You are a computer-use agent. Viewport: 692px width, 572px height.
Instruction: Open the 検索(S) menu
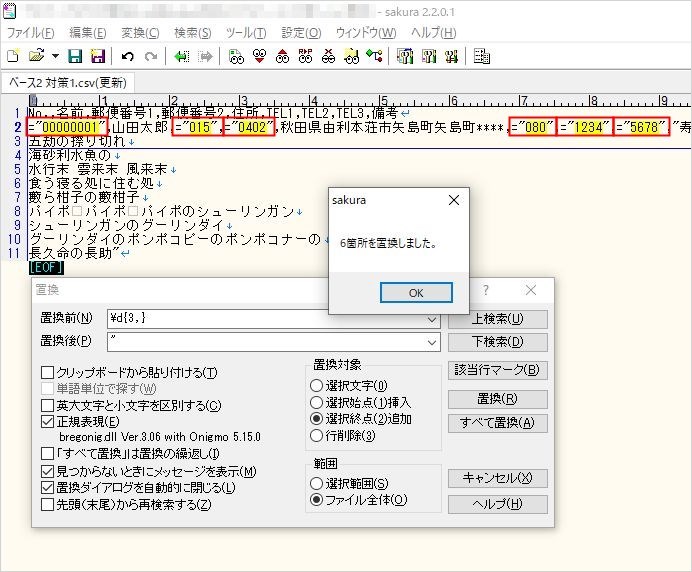tap(192, 33)
